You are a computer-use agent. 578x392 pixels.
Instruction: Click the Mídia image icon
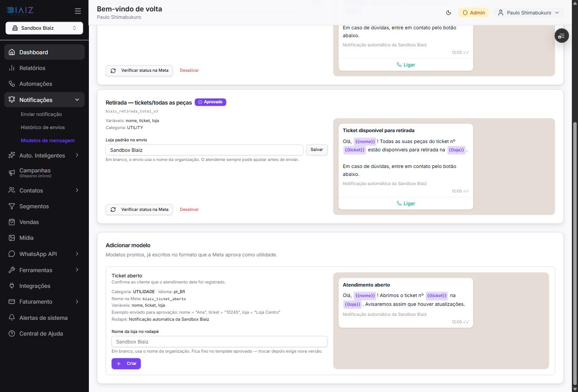tap(12, 238)
